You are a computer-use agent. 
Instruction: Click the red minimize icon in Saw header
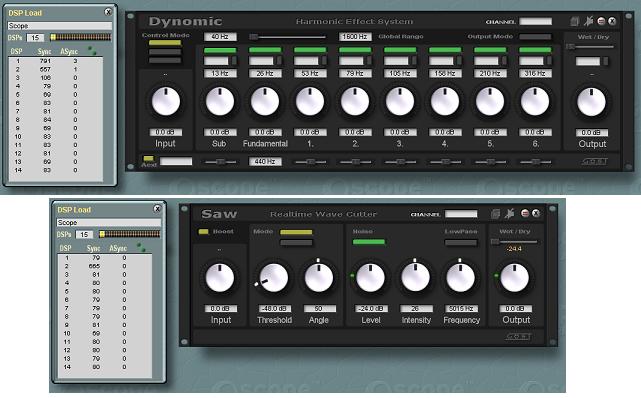525,213
